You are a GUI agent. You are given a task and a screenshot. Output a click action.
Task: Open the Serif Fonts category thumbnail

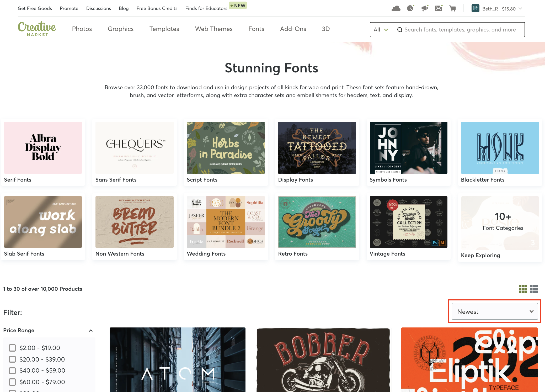coord(43,147)
